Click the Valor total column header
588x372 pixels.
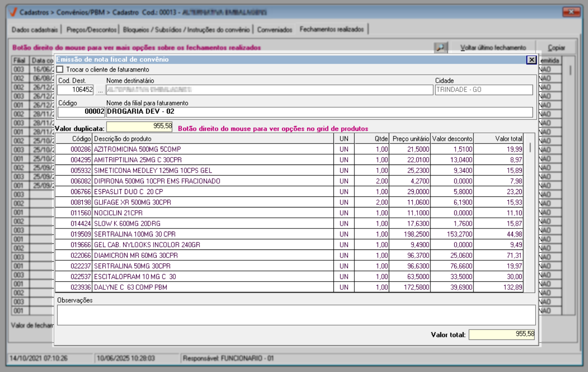[498, 139]
